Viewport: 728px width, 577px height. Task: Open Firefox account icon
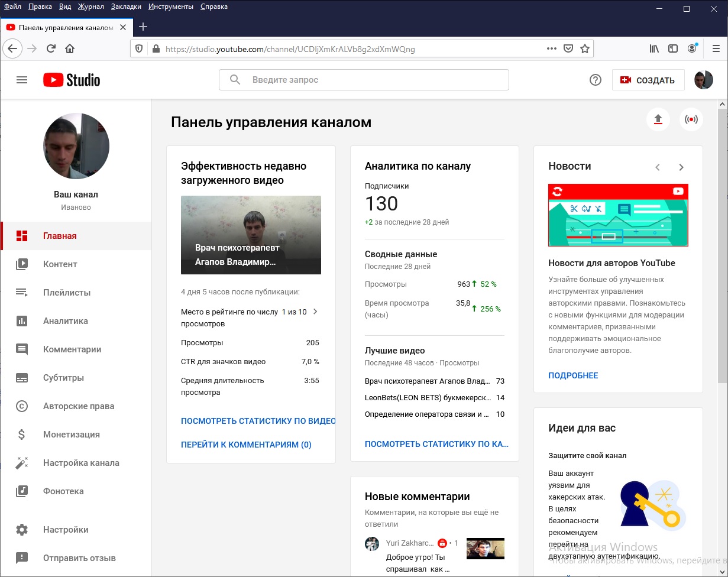(x=693, y=49)
